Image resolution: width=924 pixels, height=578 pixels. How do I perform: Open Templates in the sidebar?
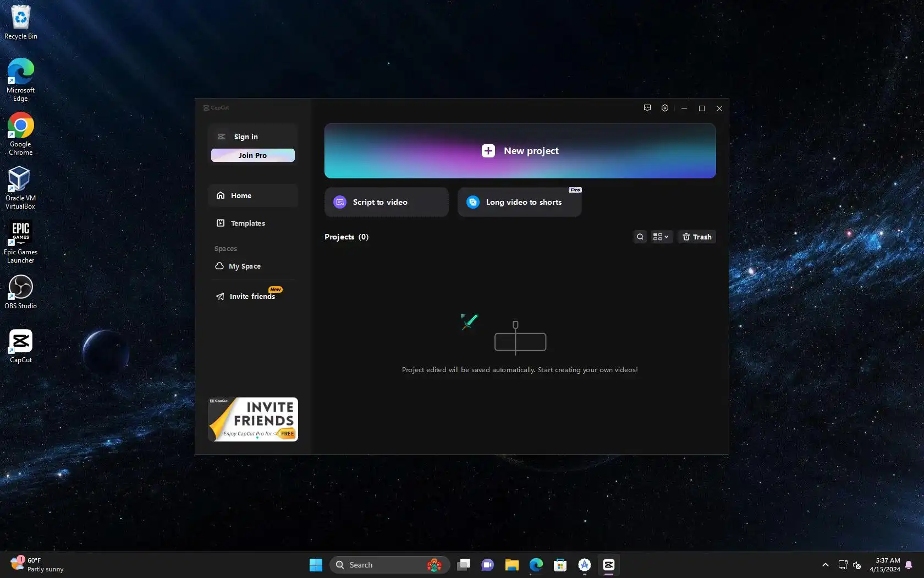pyautogui.click(x=253, y=223)
